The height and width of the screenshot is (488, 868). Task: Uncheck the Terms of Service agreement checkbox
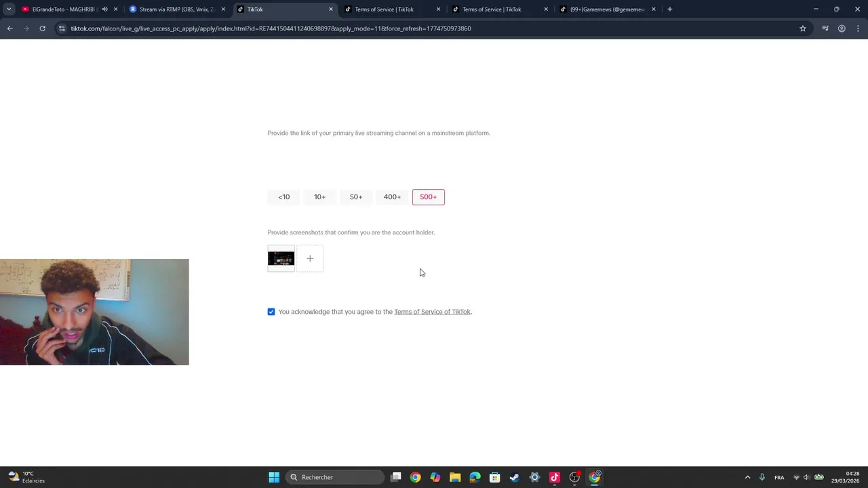point(271,312)
